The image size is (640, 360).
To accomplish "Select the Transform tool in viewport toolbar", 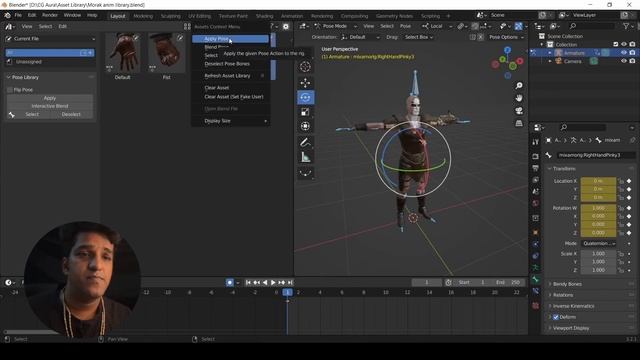I will (305, 127).
